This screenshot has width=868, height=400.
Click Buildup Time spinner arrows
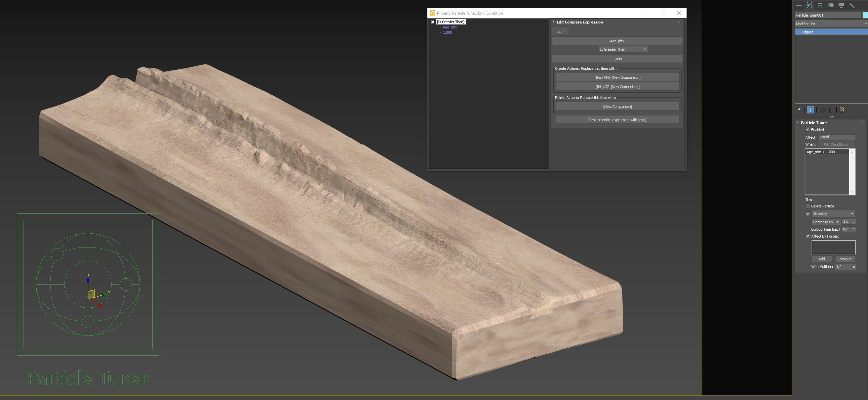click(853, 229)
